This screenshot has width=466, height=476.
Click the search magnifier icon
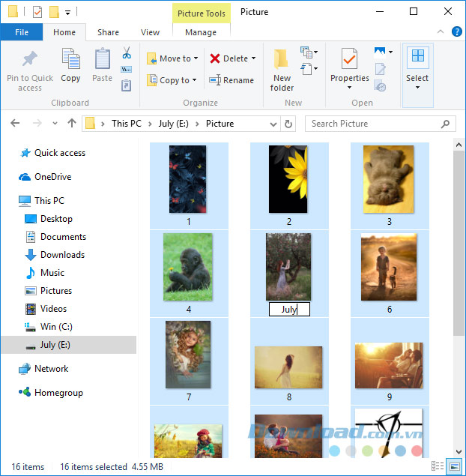[445, 124]
